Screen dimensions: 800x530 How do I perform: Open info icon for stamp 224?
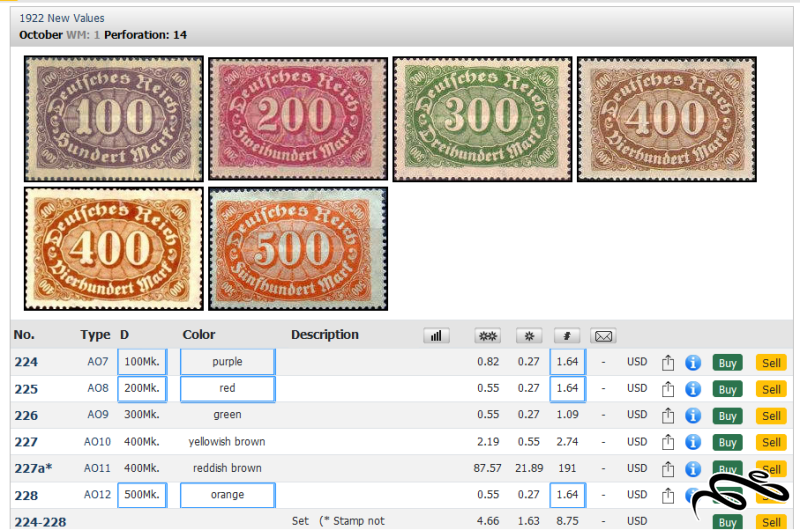coord(693,363)
